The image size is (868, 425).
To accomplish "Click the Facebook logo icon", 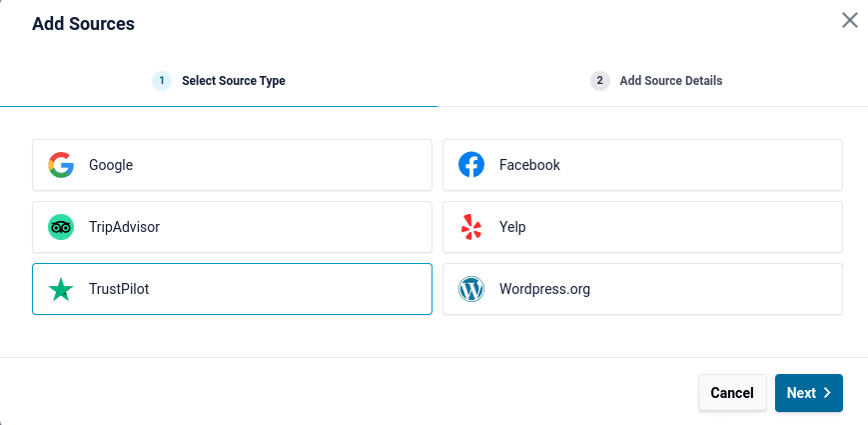I will [x=471, y=165].
